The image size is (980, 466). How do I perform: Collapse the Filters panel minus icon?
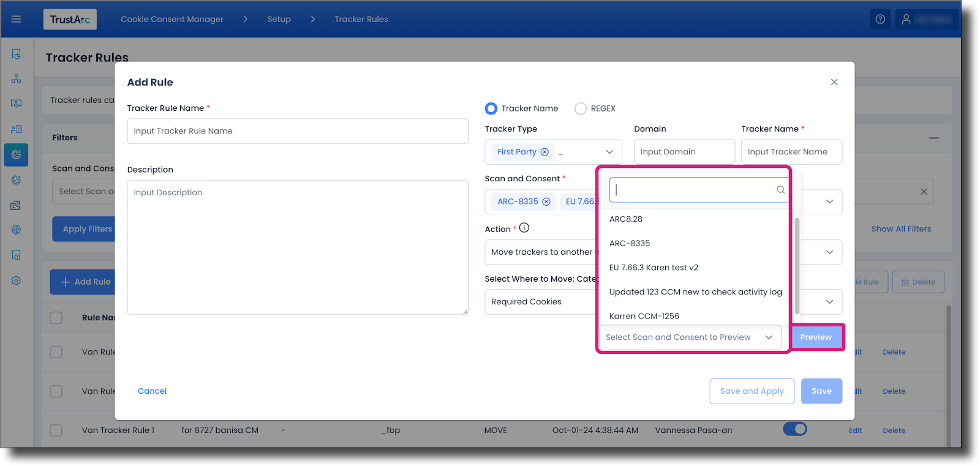pos(933,138)
